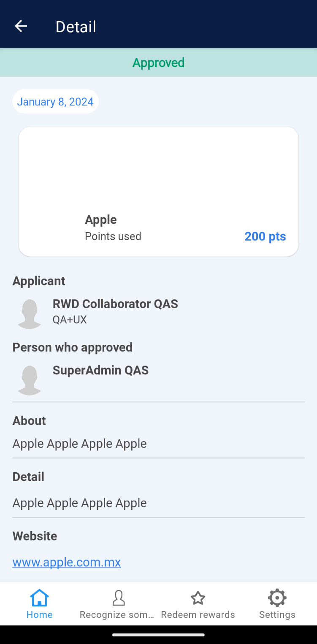
Task: Open Settings gear icon
Action: point(277,598)
